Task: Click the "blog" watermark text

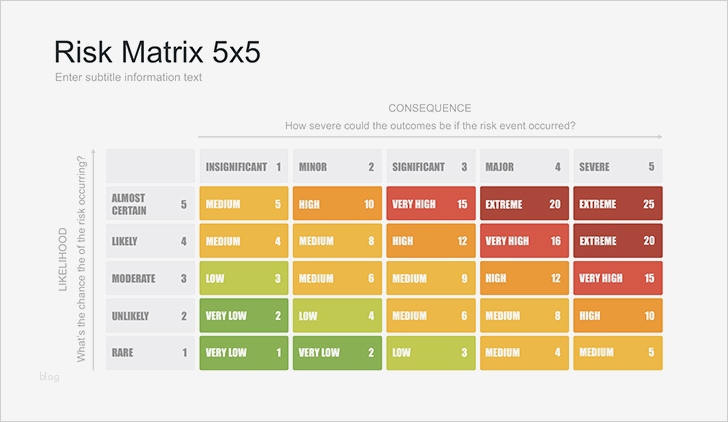Action: pos(50,376)
